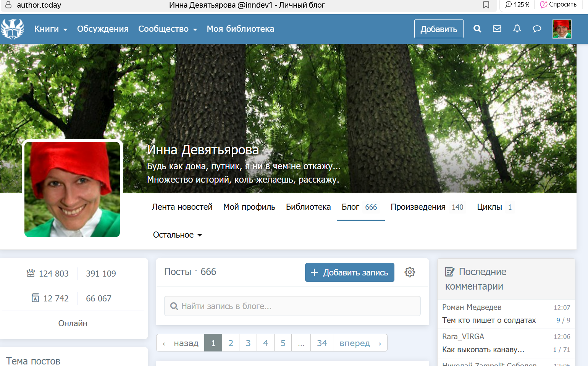Click the blog post search field
Viewport: 588px width, 366px height.
292,306
